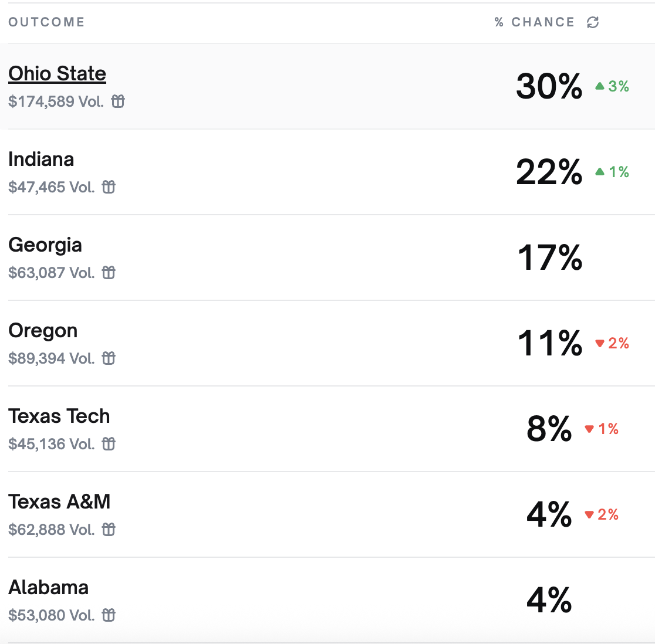Open the gift icon beside Texas Tech volume

click(108, 443)
